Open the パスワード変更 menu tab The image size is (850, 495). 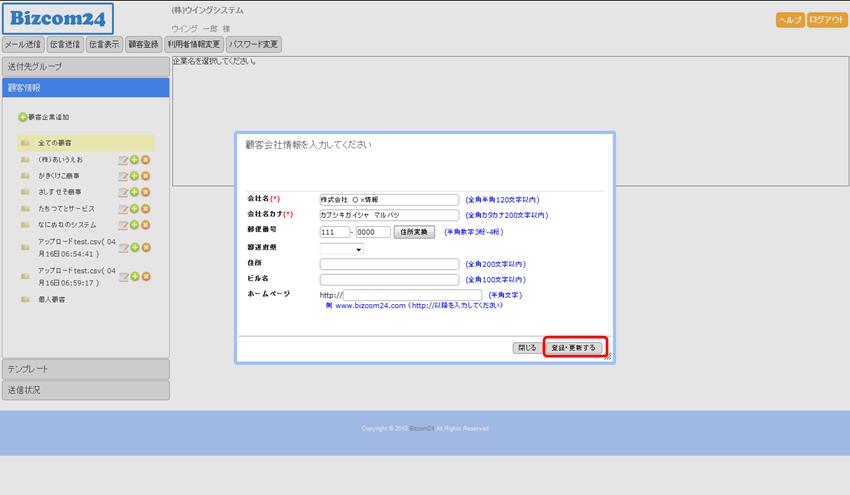[254, 44]
